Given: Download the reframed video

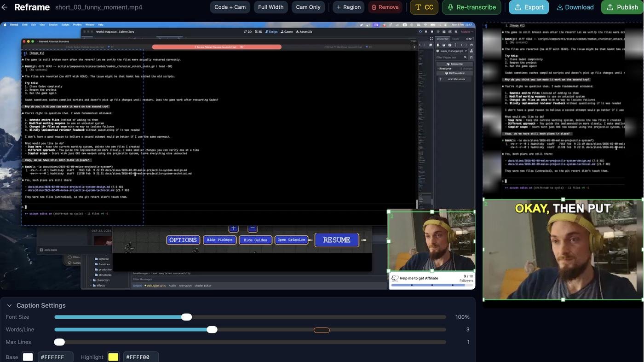Looking at the screenshot, I should point(575,7).
